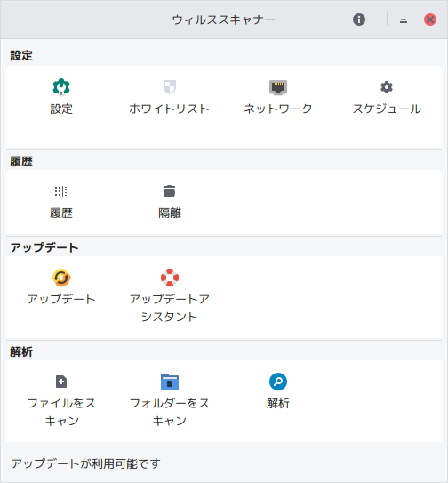Click the ネットワーク label
Viewport: 448px width, 483px height.
point(278,109)
